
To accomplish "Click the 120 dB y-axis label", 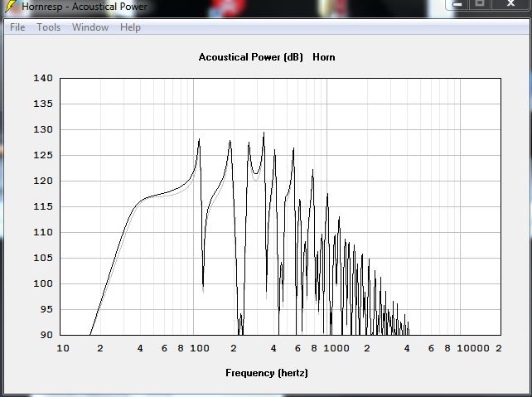I will tap(43, 181).
